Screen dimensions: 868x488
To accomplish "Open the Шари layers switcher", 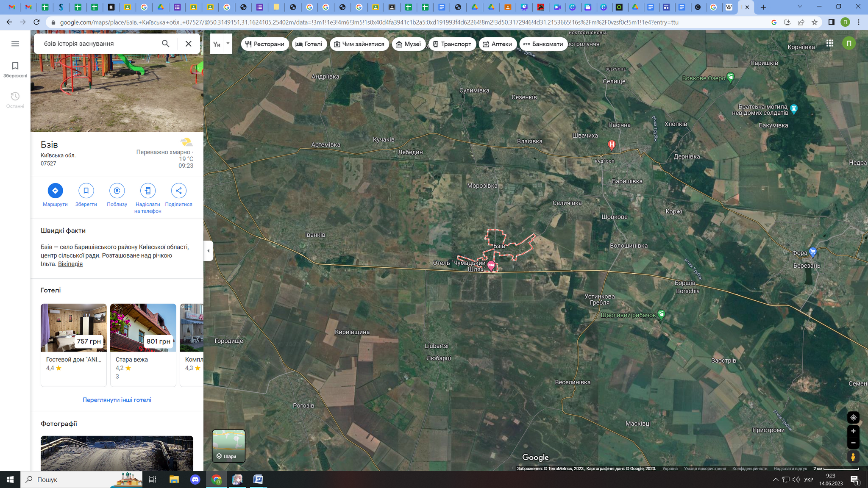I will 228,446.
